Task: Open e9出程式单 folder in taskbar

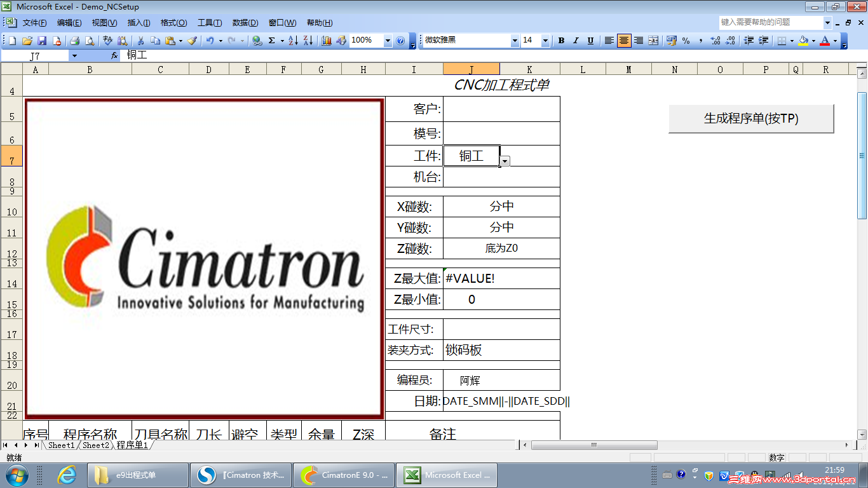Action: pyautogui.click(x=138, y=475)
